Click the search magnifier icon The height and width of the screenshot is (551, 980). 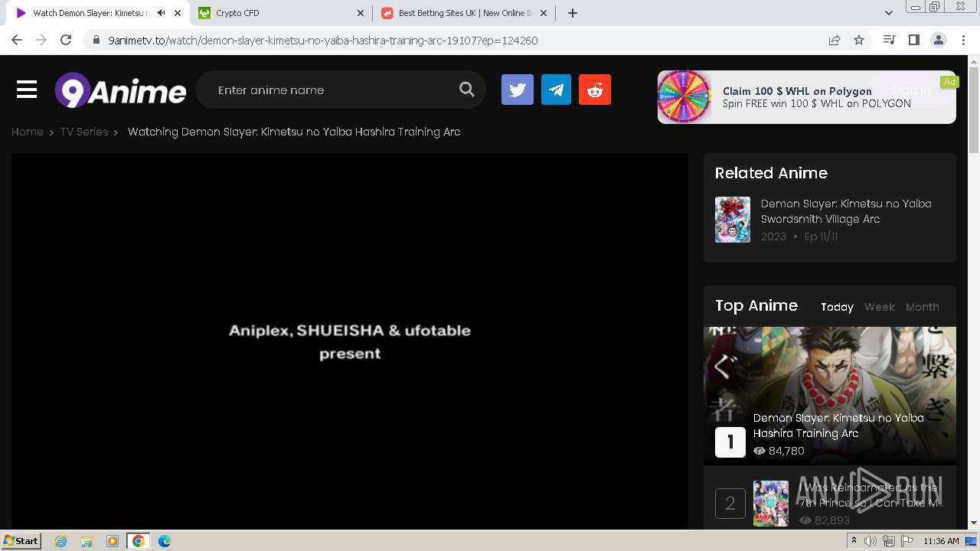(467, 90)
